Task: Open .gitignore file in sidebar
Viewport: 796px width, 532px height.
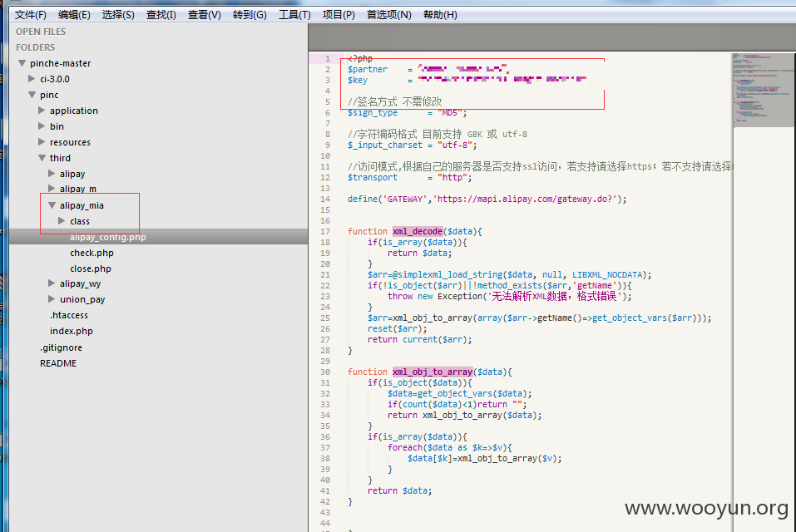Action: [x=61, y=347]
